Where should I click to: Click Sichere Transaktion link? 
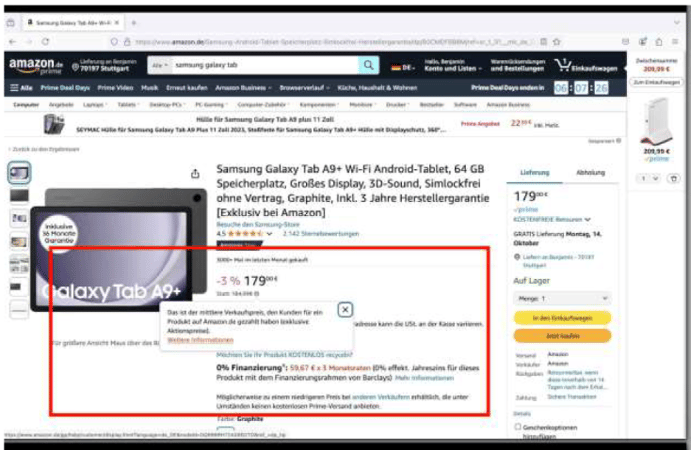(x=572, y=397)
